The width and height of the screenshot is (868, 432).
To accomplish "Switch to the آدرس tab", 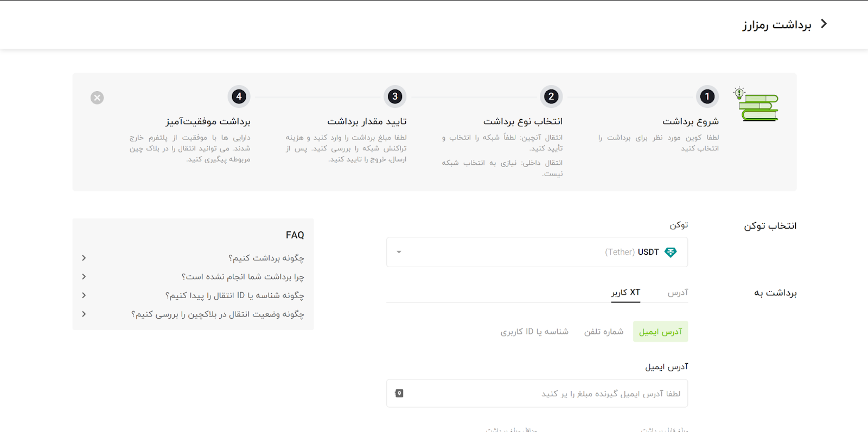I will click(x=678, y=293).
